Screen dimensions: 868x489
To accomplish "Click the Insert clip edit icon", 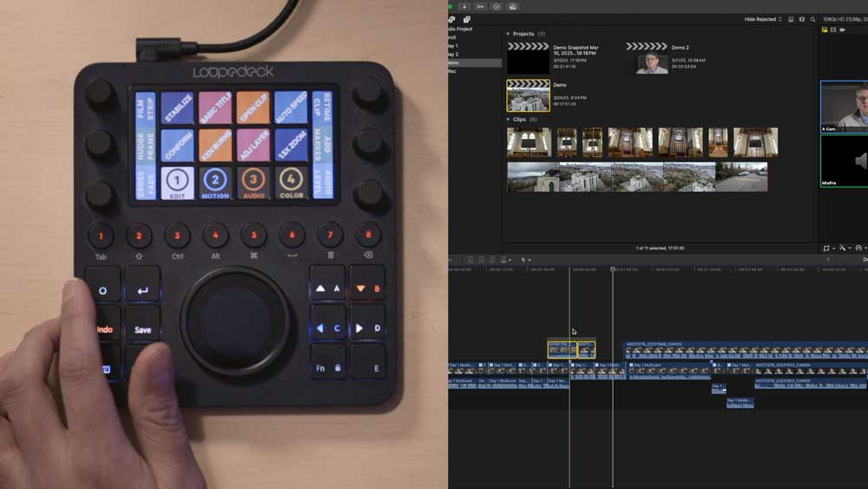I will point(482,260).
